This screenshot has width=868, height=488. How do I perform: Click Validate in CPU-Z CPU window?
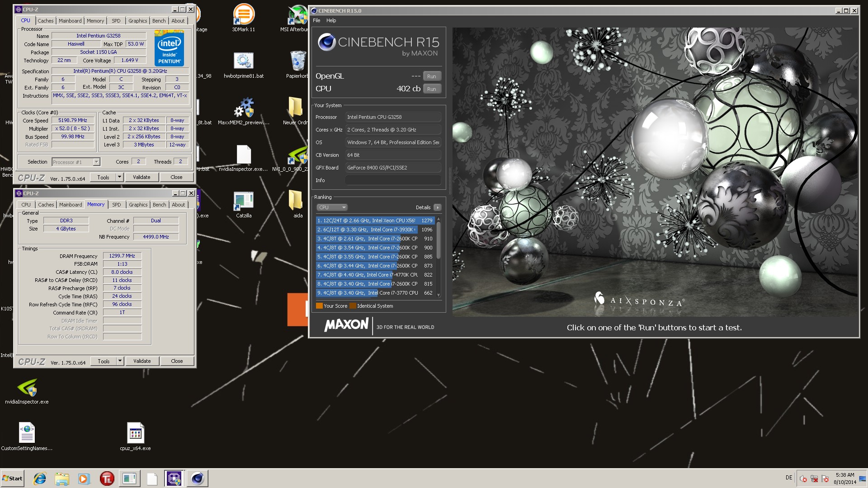coord(142,177)
